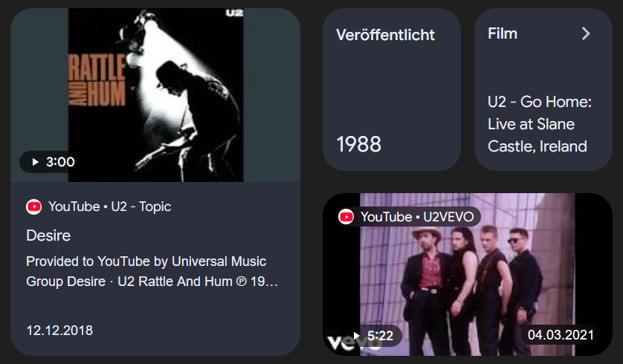Open U2 - Go Home: Live at Slane Castle

point(540,124)
